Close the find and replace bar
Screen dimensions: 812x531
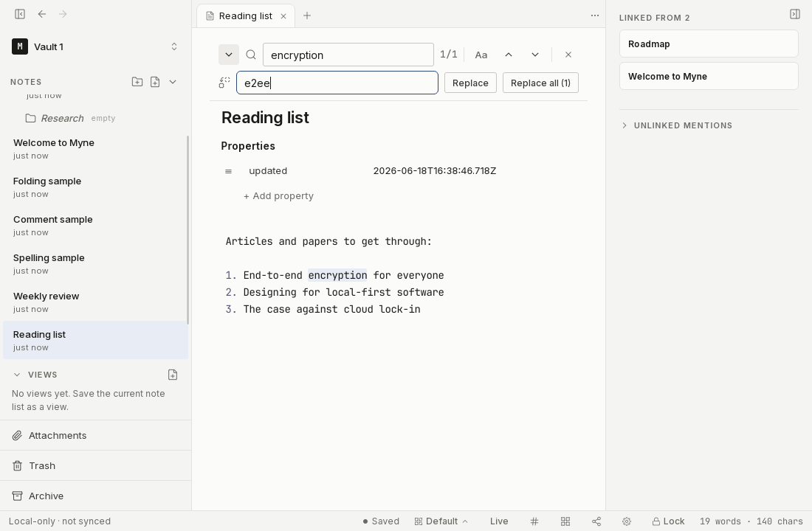coord(568,55)
